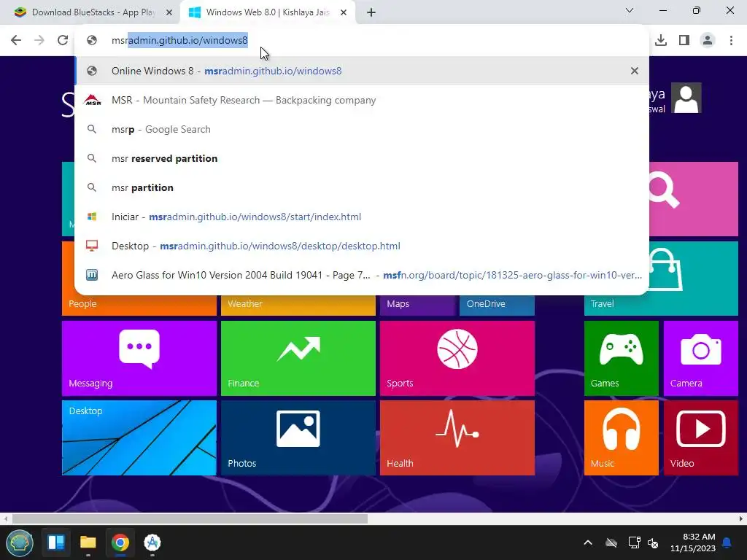This screenshot has width=747, height=560.
Task: Open the Start button on taskbar
Action: 20,542
